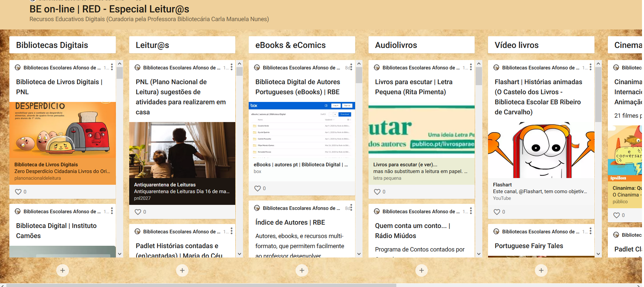Click author avatar on Portuguese Fairy Tales card
Screen dimensions: 644x287
[x=496, y=231]
